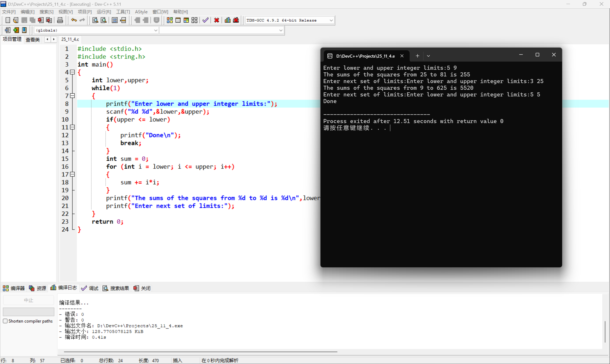Click the Compile icon with colored squares

click(x=170, y=20)
